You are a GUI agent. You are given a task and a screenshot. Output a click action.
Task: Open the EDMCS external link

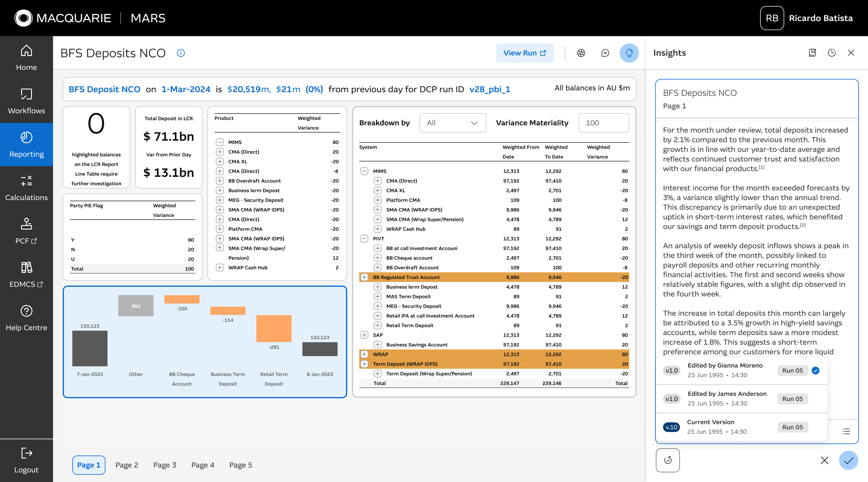point(26,275)
